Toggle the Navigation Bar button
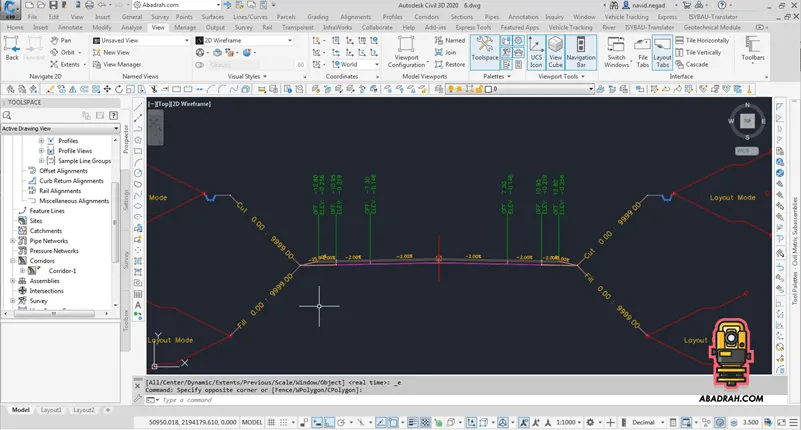801x430 pixels. pyautogui.click(x=582, y=51)
